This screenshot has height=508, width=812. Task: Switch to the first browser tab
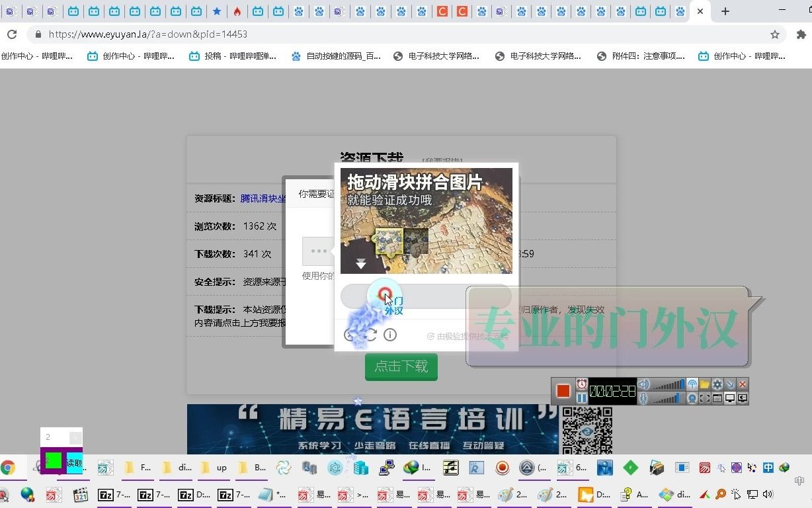tap(11, 11)
